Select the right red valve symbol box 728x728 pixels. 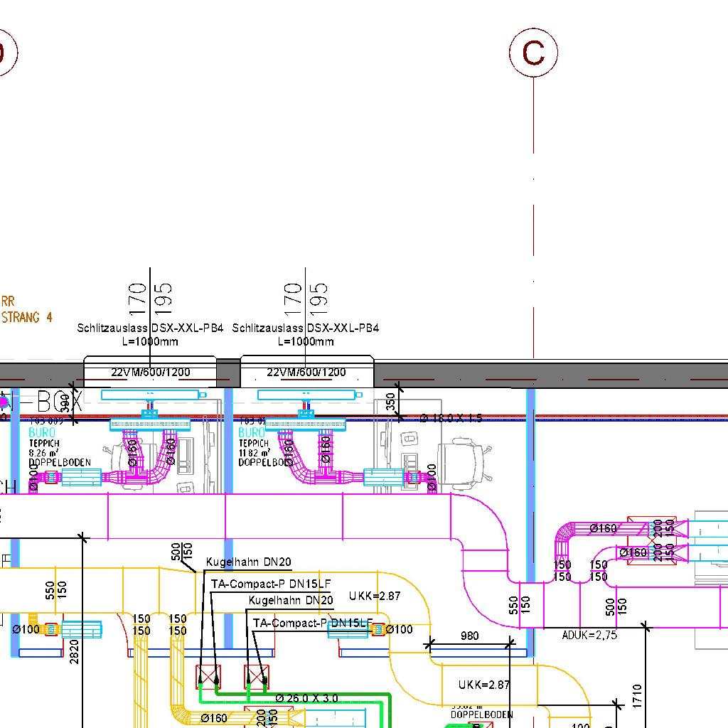(257, 677)
